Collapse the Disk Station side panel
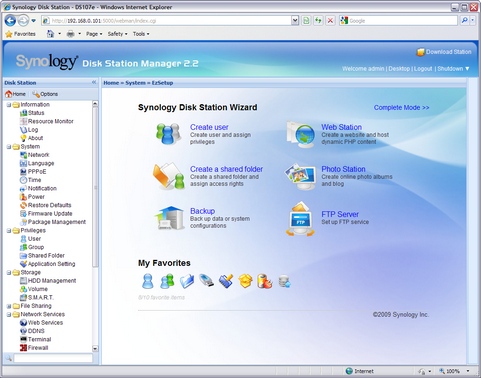This screenshot has height=378, width=481. (x=94, y=82)
